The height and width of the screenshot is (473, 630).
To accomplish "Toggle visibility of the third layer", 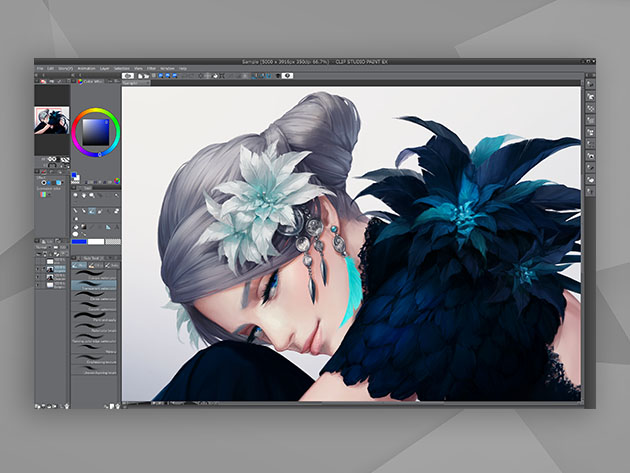I will click(x=38, y=277).
